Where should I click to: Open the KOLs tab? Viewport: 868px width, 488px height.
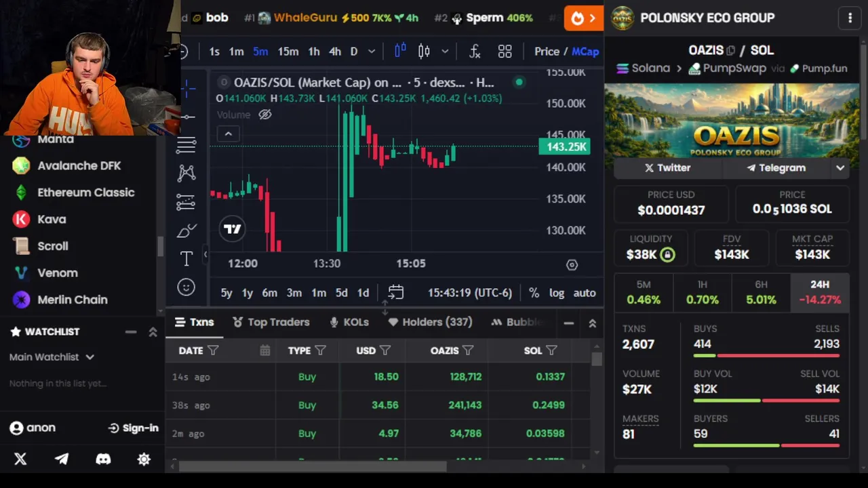349,322
